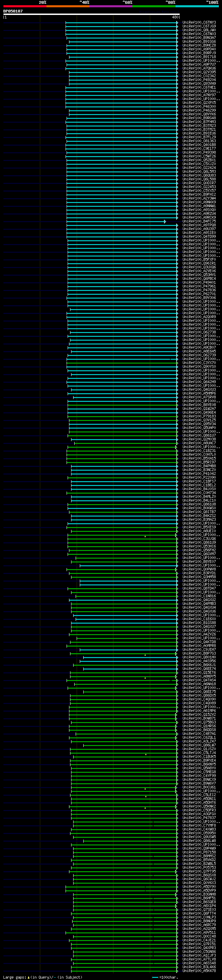Click the cyan alignment bar for C6TNY3
Screen dimensions: 222x980
122,23
